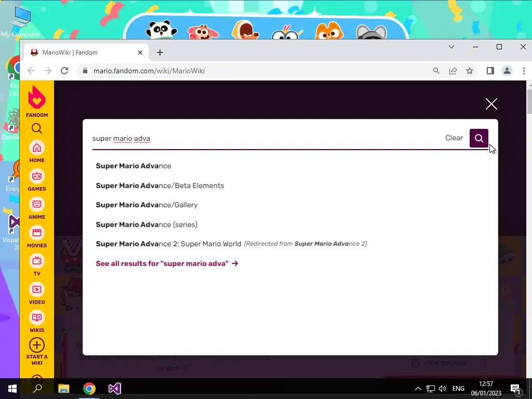Open Visual Studio from taskbar
Image resolution: width=532 pixels, height=399 pixels.
[115, 389]
